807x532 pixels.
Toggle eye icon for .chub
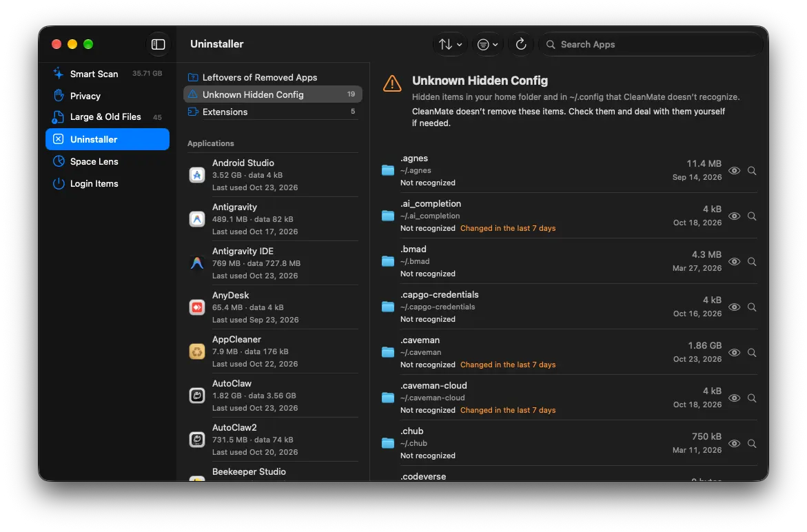pos(735,444)
